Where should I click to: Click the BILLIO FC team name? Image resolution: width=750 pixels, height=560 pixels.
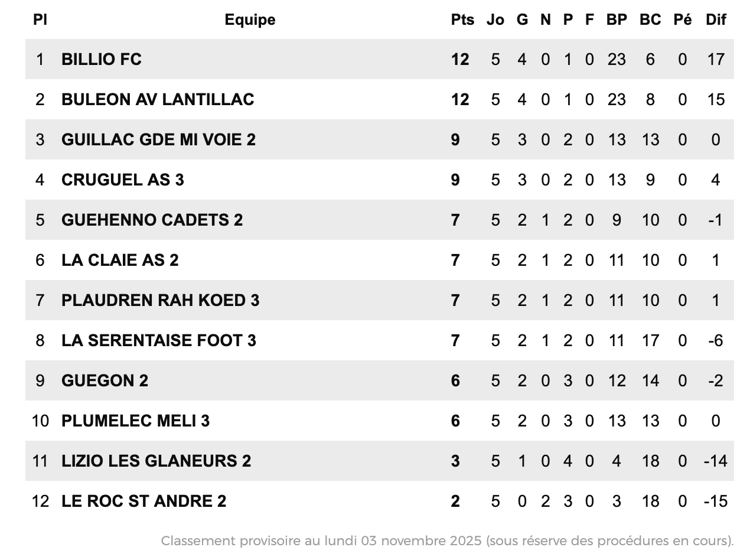coord(102,59)
